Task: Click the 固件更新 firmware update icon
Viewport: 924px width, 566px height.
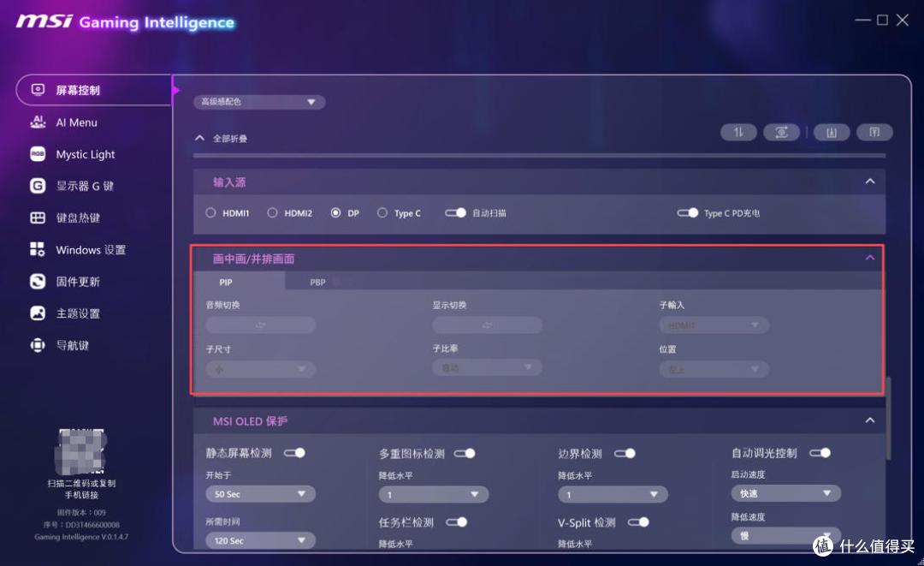Action: pos(38,281)
